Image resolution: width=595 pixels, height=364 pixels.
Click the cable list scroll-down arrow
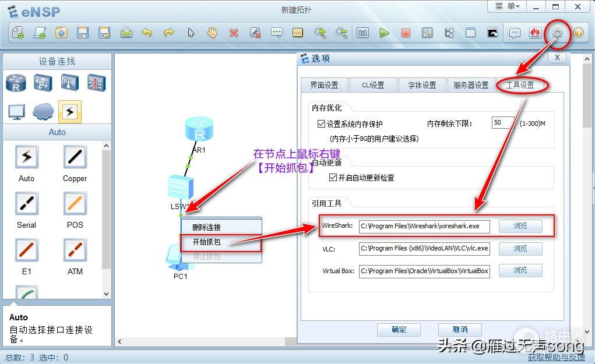click(x=106, y=294)
